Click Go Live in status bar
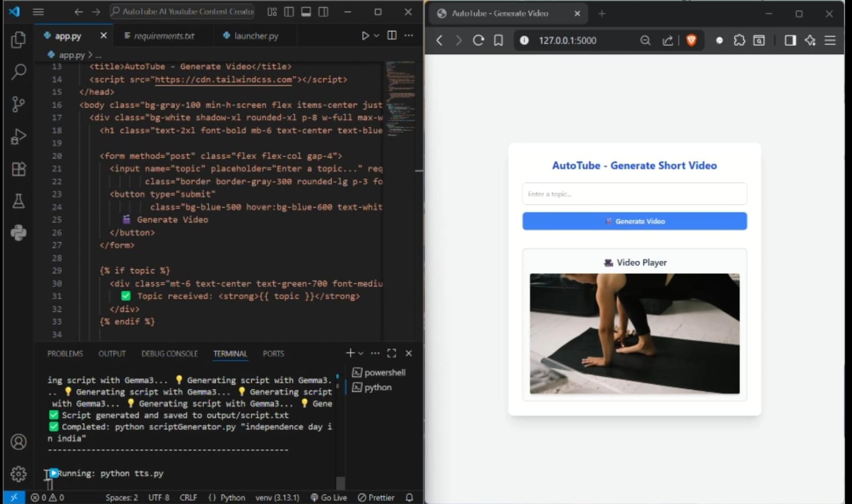852x504 pixels. point(329,498)
